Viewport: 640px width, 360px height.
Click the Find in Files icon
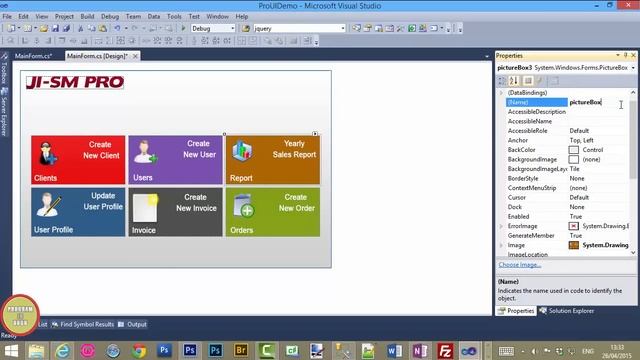click(246, 28)
